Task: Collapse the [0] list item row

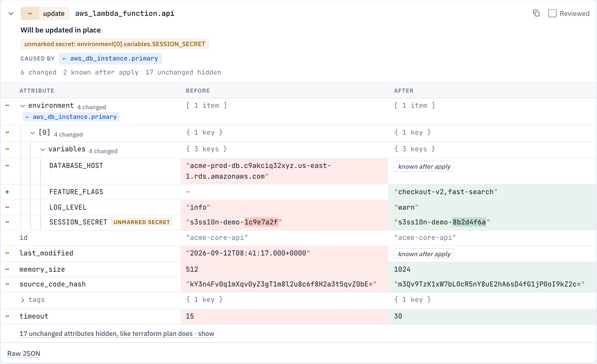Action: click(x=33, y=133)
